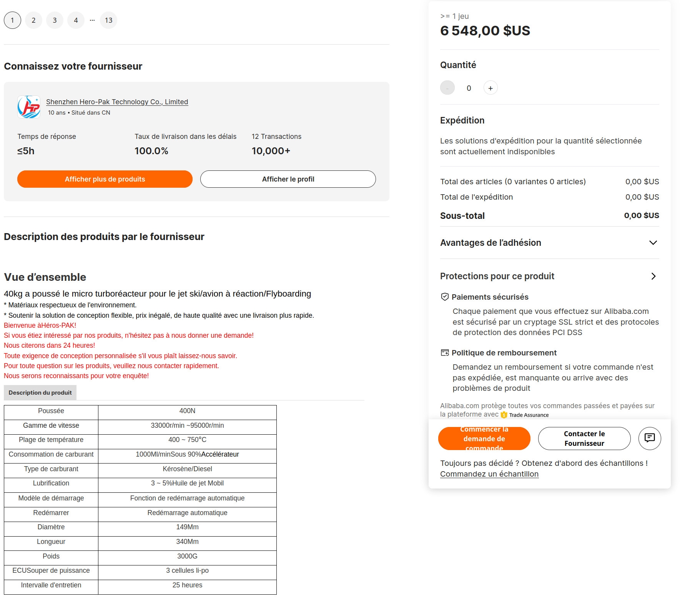Screen dimensions: 700x602
Task: Click the Hero-Pak supplier logo icon
Action: click(29, 107)
